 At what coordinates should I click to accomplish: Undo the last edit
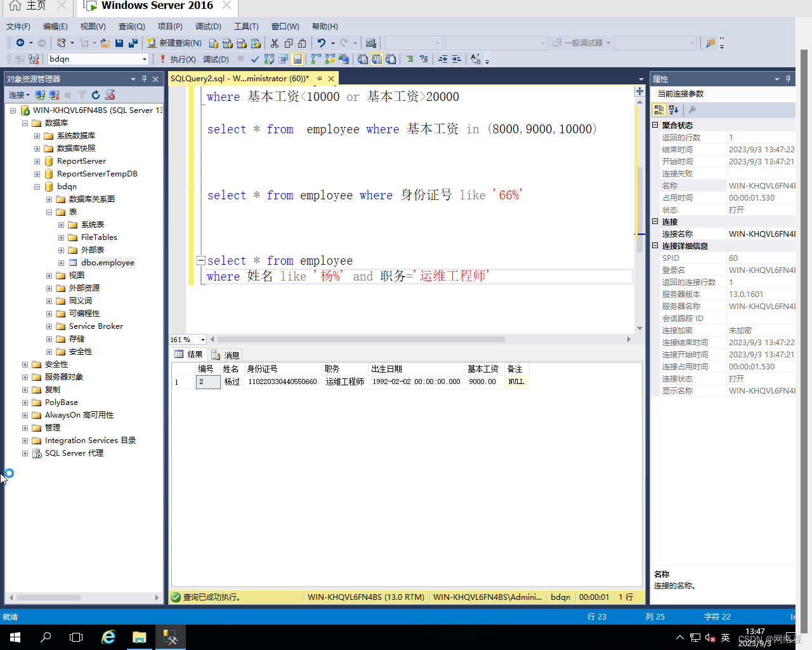[322, 43]
